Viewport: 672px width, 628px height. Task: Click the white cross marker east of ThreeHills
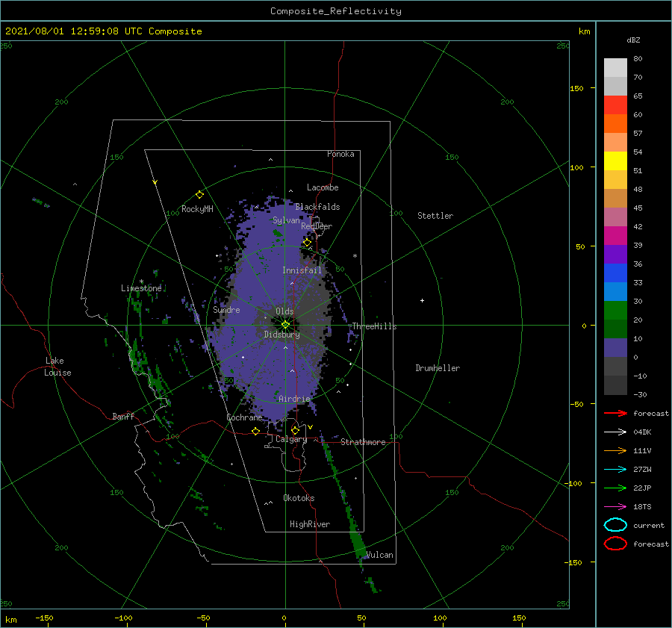[422, 300]
